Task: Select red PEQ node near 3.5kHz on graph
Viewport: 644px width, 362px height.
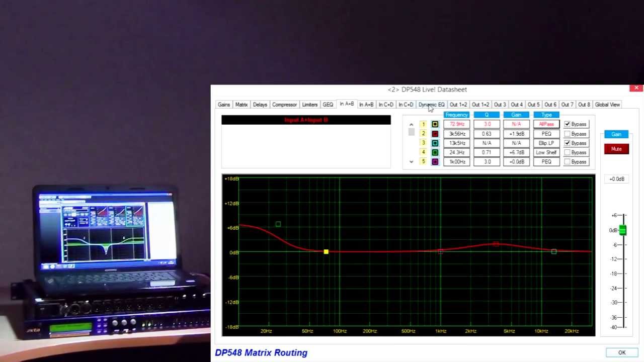Action: click(x=496, y=244)
